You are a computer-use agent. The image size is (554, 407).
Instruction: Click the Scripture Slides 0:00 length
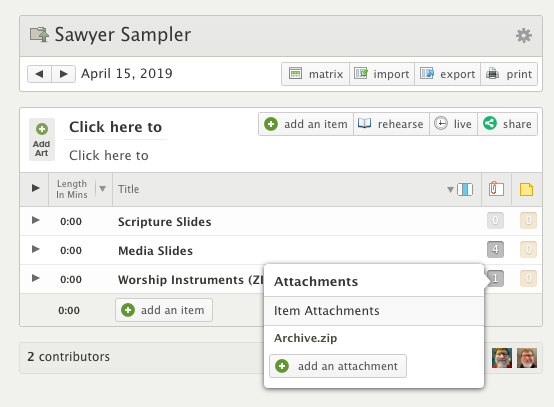coord(71,222)
